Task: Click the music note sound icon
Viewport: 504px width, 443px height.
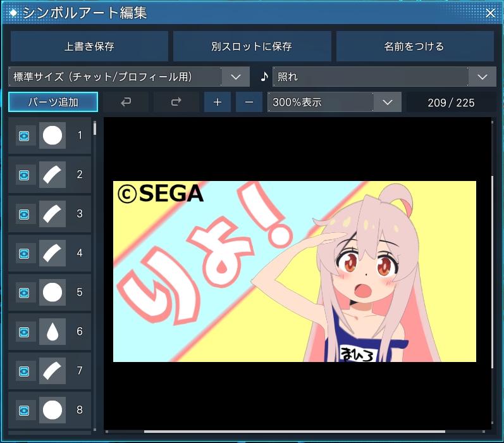Action: pyautogui.click(x=264, y=77)
